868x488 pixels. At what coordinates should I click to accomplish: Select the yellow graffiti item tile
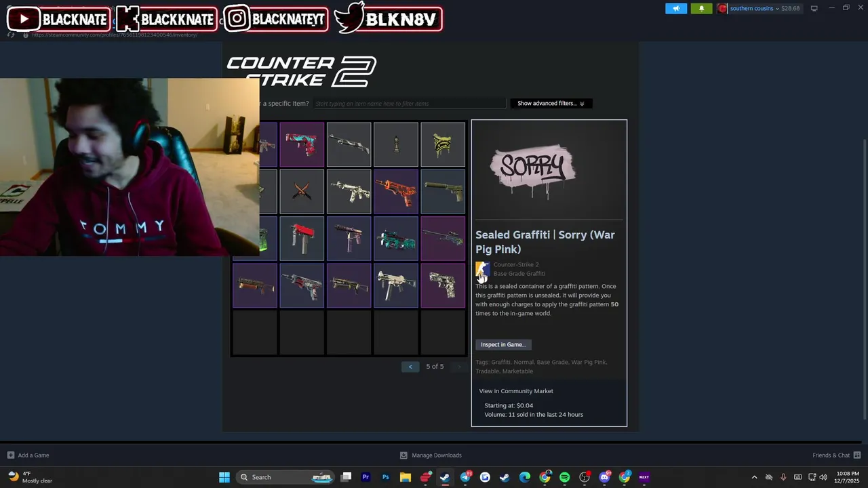tap(443, 144)
